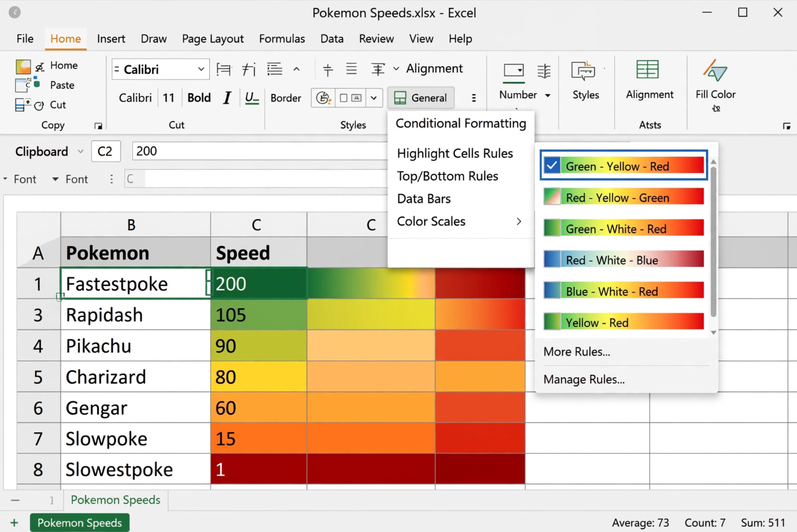
Task: Click the three horizontal lines align icon
Action: coord(351,69)
